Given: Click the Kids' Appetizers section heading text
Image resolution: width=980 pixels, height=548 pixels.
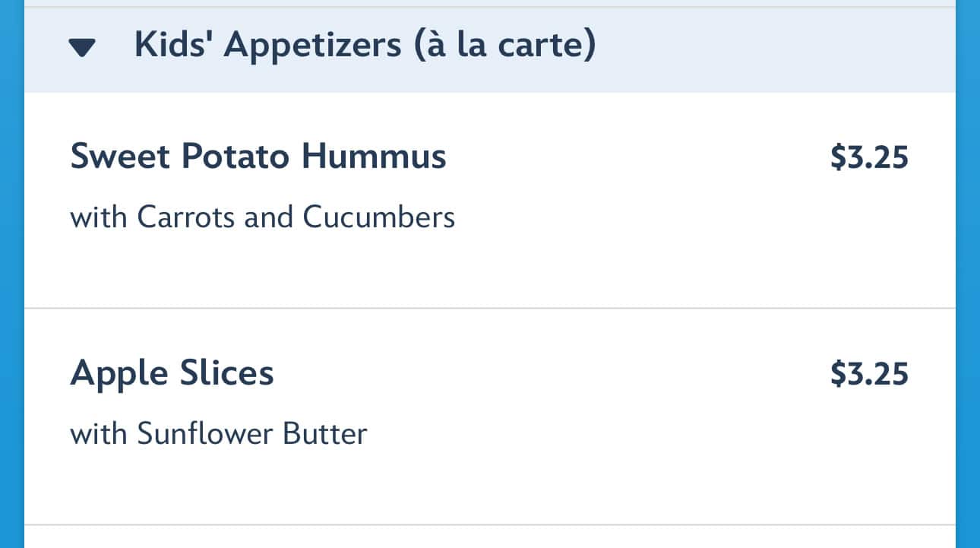Looking at the screenshot, I should tap(365, 46).
